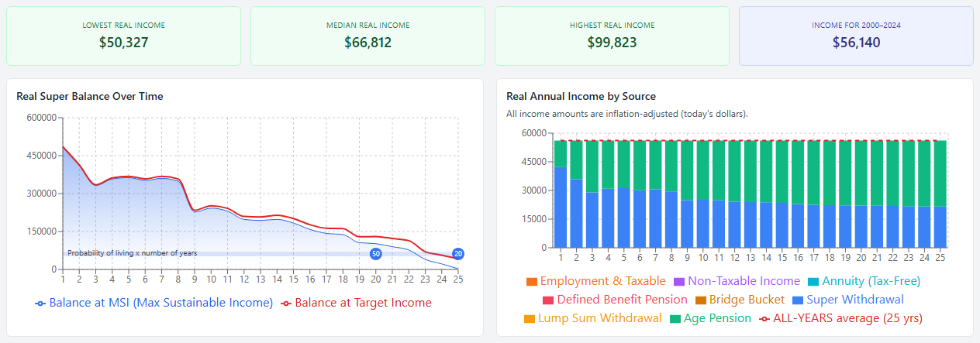This screenshot has height=343, width=980.
Task: Click the $50,327 value
Action: (x=124, y=43)
